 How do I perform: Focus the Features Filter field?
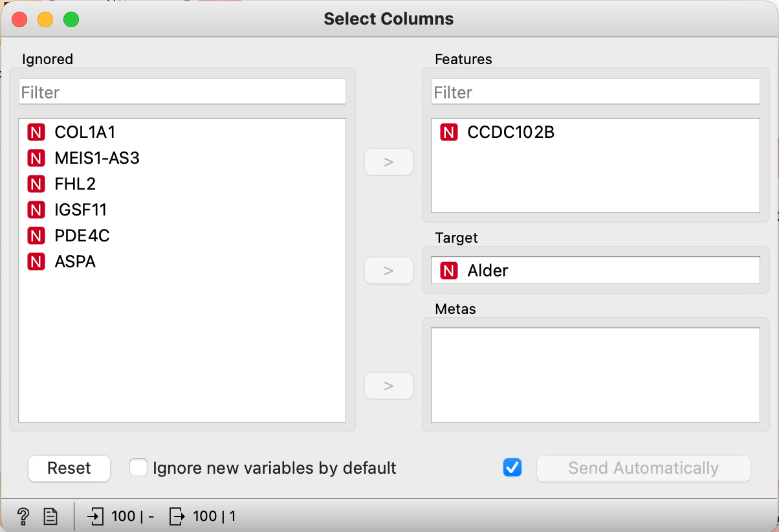point(595,93)
